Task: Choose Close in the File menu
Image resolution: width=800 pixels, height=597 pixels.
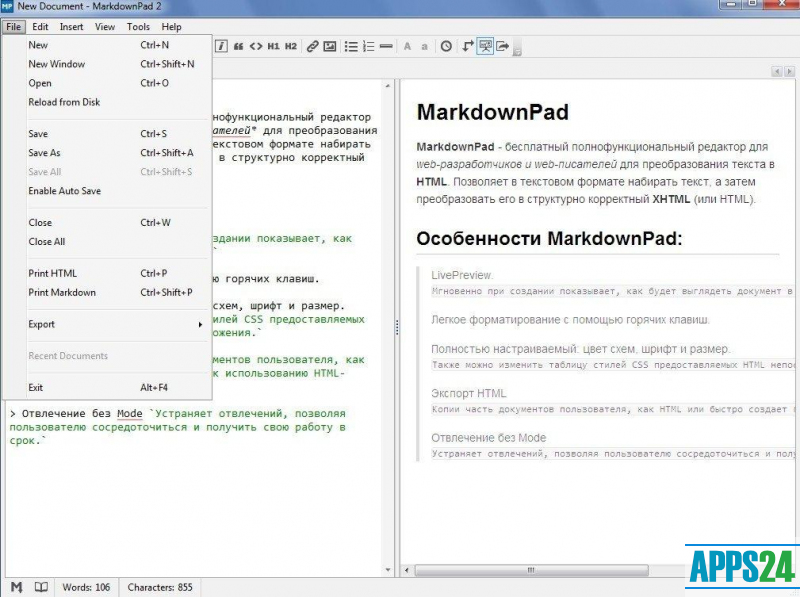Action: [107, 222]
